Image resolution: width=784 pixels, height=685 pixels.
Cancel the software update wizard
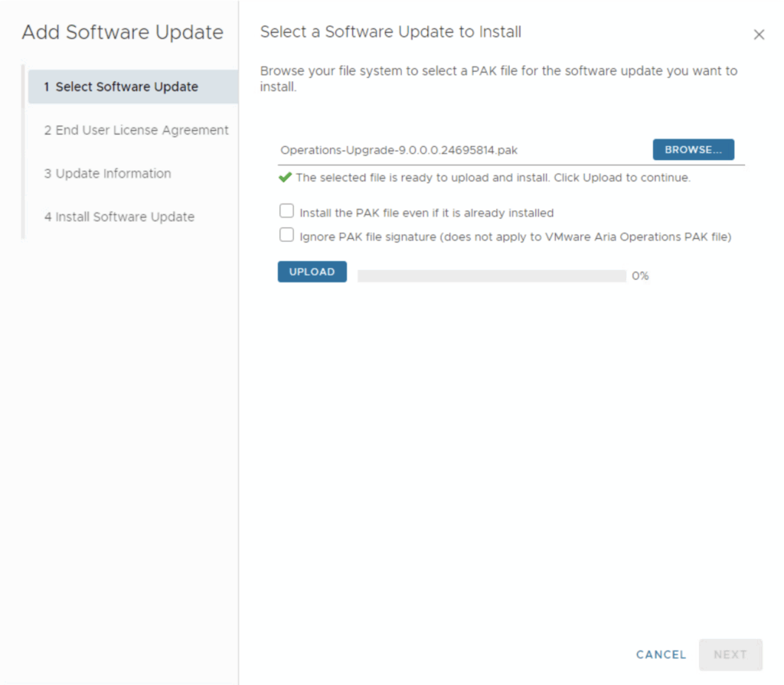point(661,654)
